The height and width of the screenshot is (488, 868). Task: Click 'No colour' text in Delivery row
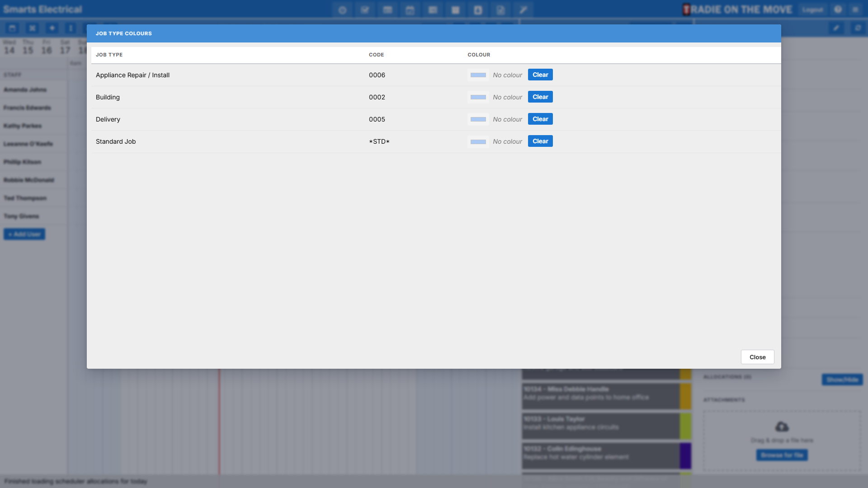507,119
